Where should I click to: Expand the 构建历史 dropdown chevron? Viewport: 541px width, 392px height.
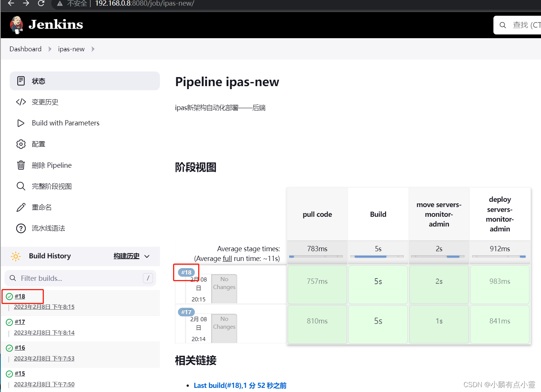point(147,256)
